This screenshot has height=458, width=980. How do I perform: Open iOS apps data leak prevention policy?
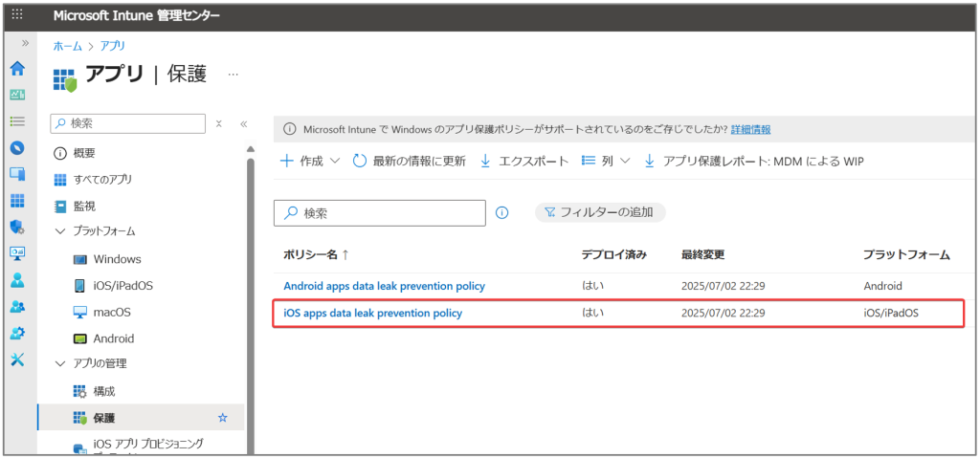372,313
